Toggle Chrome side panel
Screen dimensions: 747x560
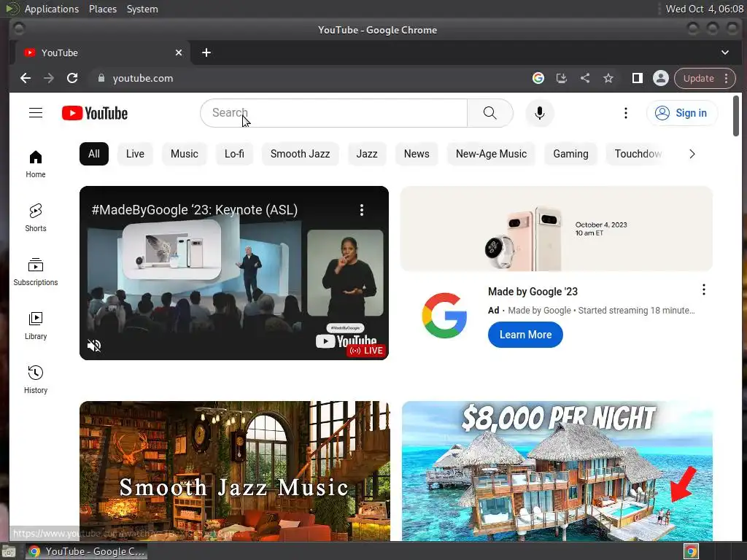pos(638,78)
